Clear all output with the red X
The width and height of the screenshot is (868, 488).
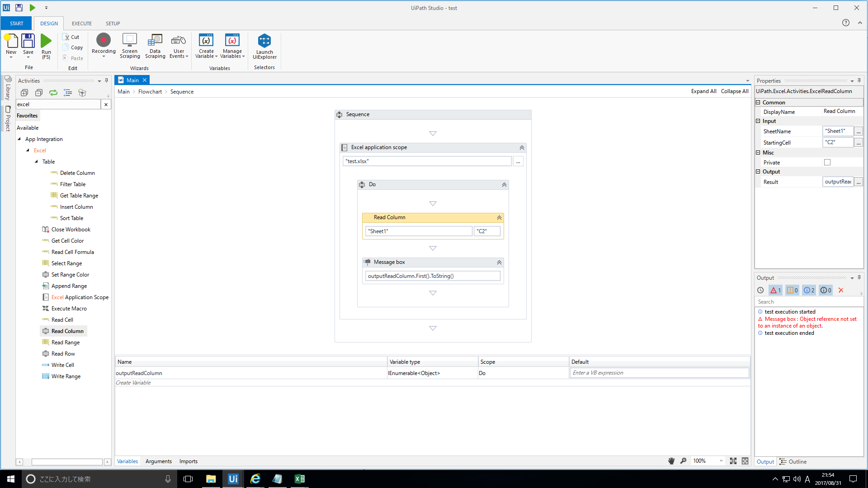pos(841,291)
